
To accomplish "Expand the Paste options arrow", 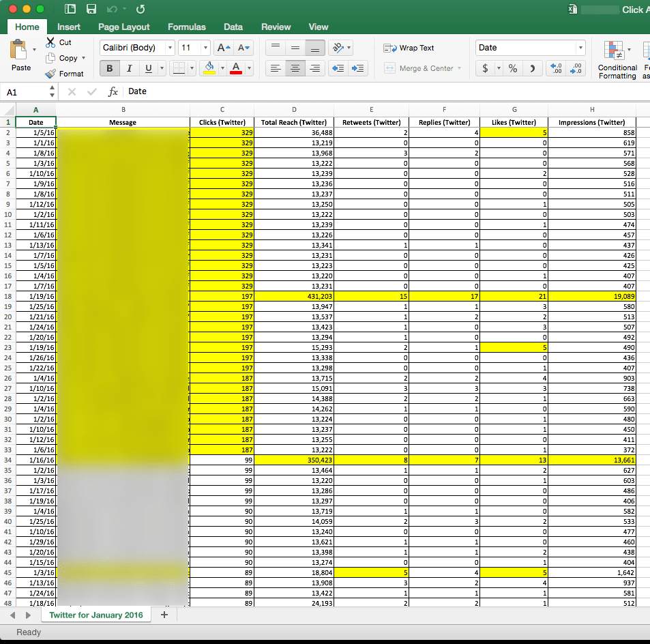I will coord(34,50).
